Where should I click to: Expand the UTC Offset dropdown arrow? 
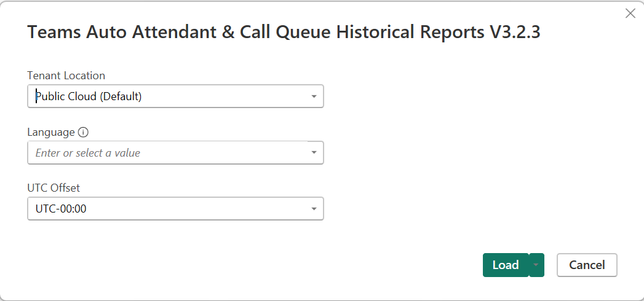click(314, 209)
